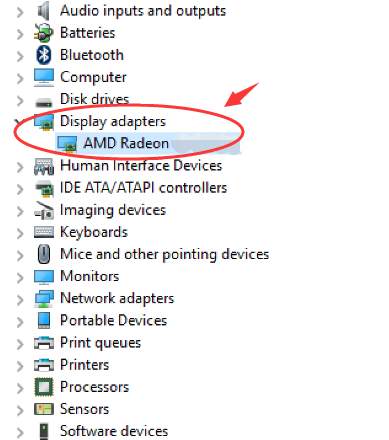The image size is (389, 440).
Task: Click the Audio inputs and outputs speaker icon
Action: pos(44,11)
